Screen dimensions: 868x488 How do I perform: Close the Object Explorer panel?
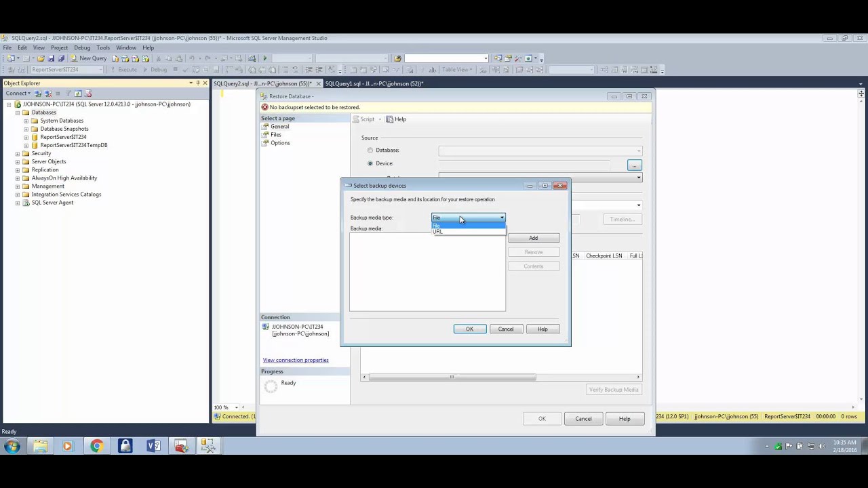205,83
